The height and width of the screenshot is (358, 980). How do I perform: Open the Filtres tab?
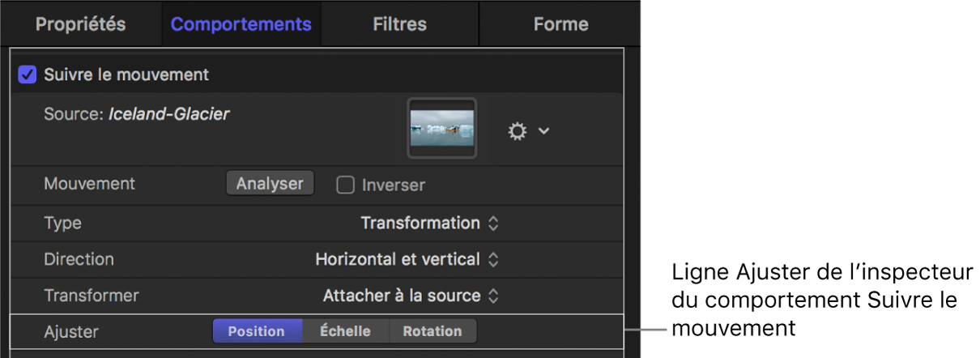point(399,24)
